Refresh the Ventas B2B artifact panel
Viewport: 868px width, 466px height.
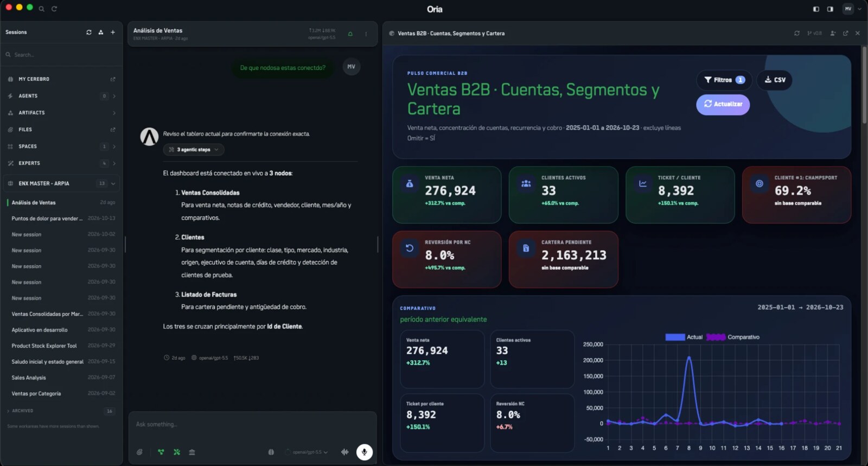pyautogui.click(x=797, y=33)
